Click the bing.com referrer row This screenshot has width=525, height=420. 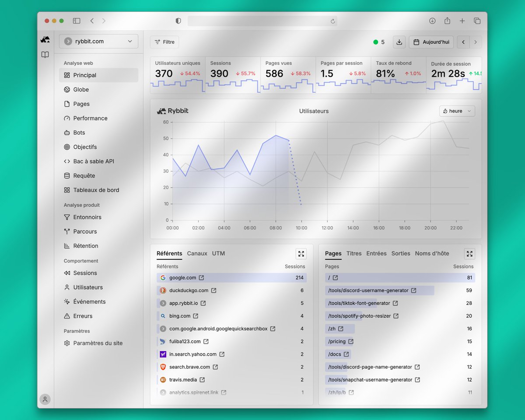tap(232, 316)
